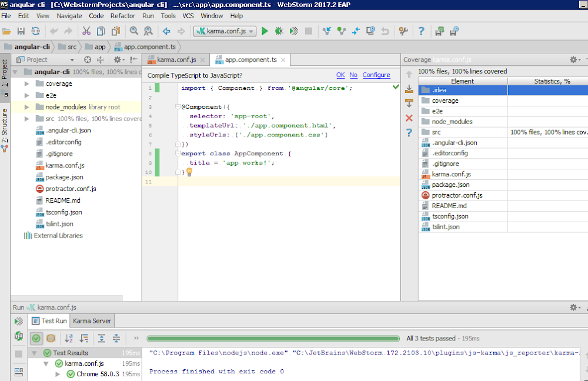Expand all test results
The height and width of the screenshot is (381, 588).
[x=102, y=338]
